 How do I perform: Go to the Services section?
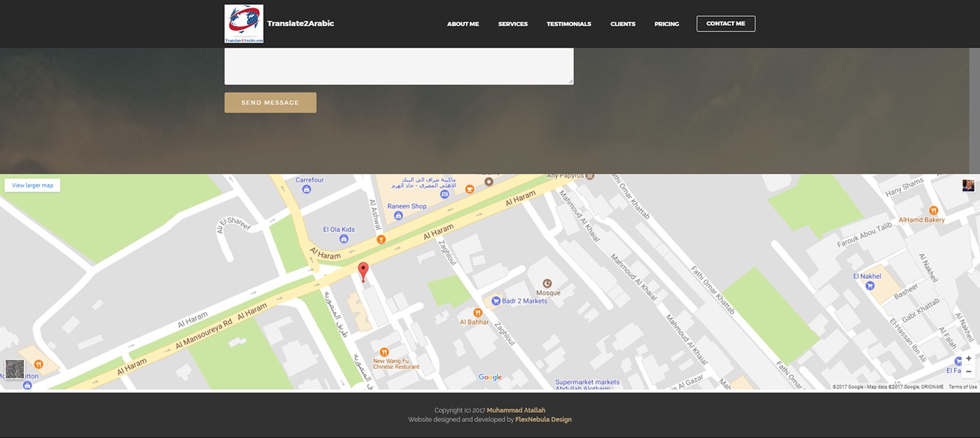(512, 24)
